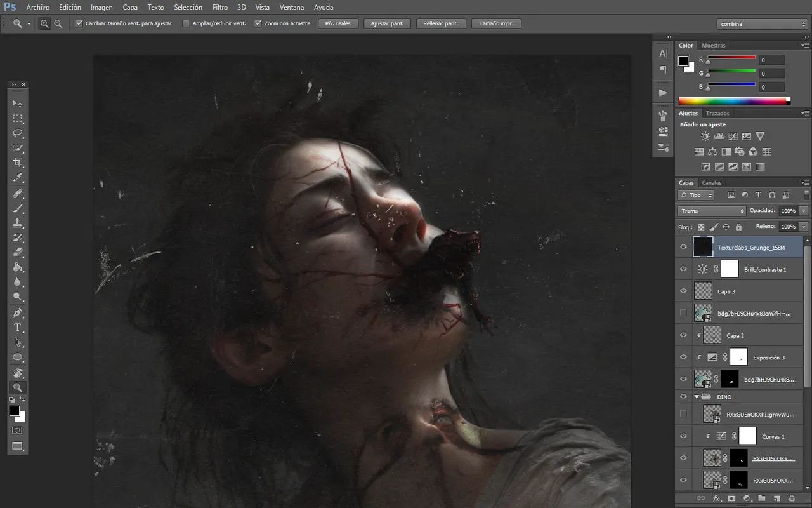This screenshot has height=508, width=812.
Task: Hide the Brillo/contraste 1 layer
Action: 683,269
